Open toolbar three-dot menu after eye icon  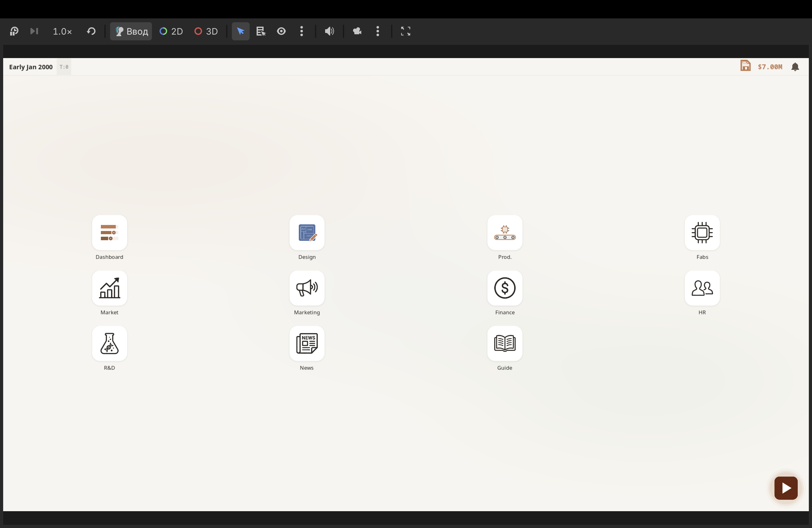301,31
